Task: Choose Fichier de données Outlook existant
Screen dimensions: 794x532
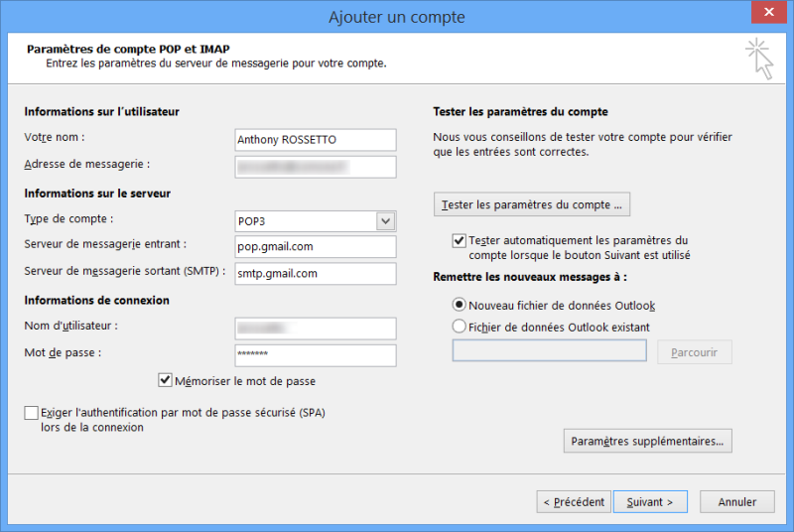Action: click(459, 327)
